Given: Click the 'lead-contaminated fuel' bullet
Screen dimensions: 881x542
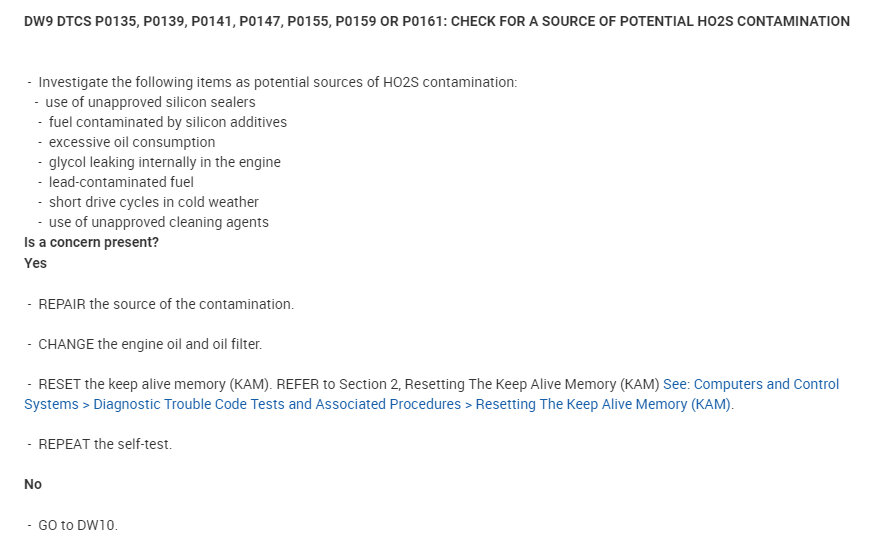Looking at the screenshot, I should 121,182.
